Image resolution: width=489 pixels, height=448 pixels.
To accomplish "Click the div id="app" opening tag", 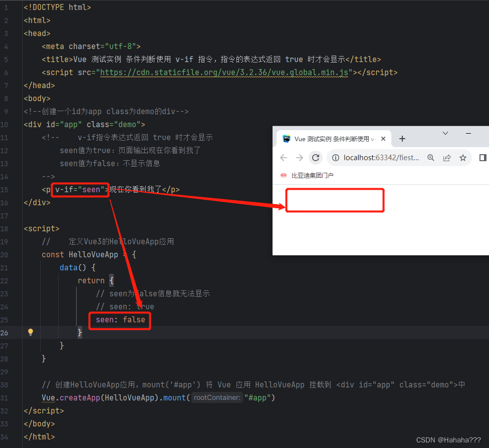I will click(84, 125).
